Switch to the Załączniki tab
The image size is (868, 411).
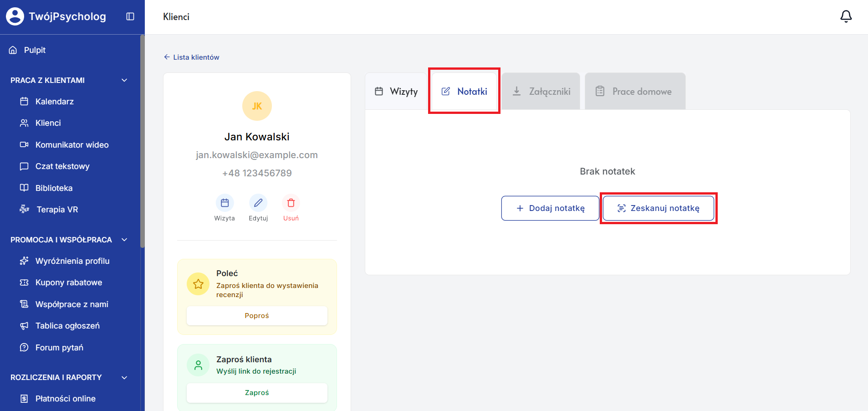pos(541,91)
